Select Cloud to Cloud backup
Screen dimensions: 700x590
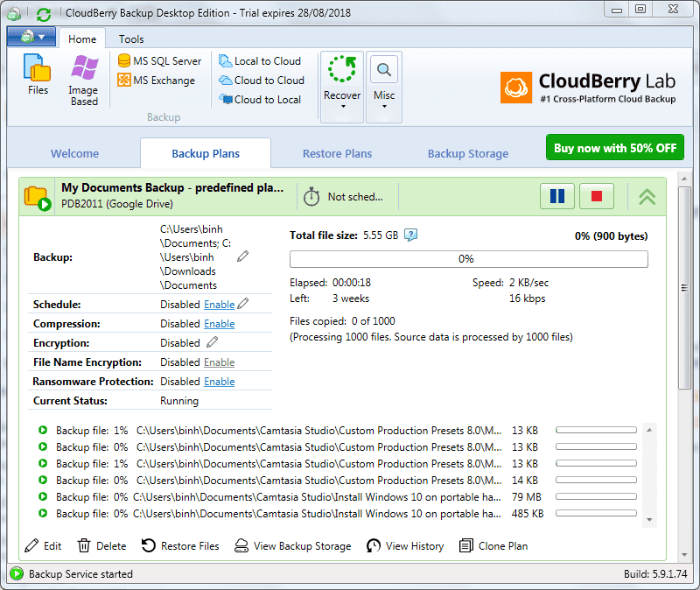[x=262, y=81]
